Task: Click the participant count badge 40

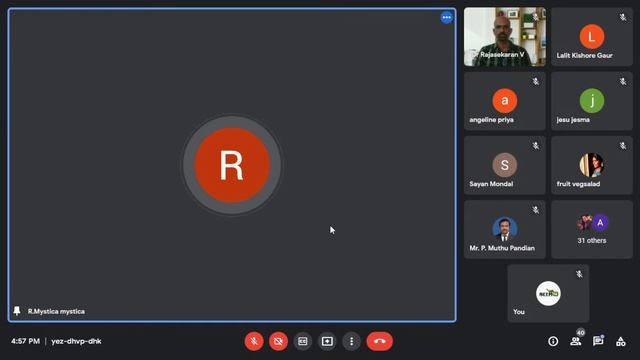Action: point(580,332)
